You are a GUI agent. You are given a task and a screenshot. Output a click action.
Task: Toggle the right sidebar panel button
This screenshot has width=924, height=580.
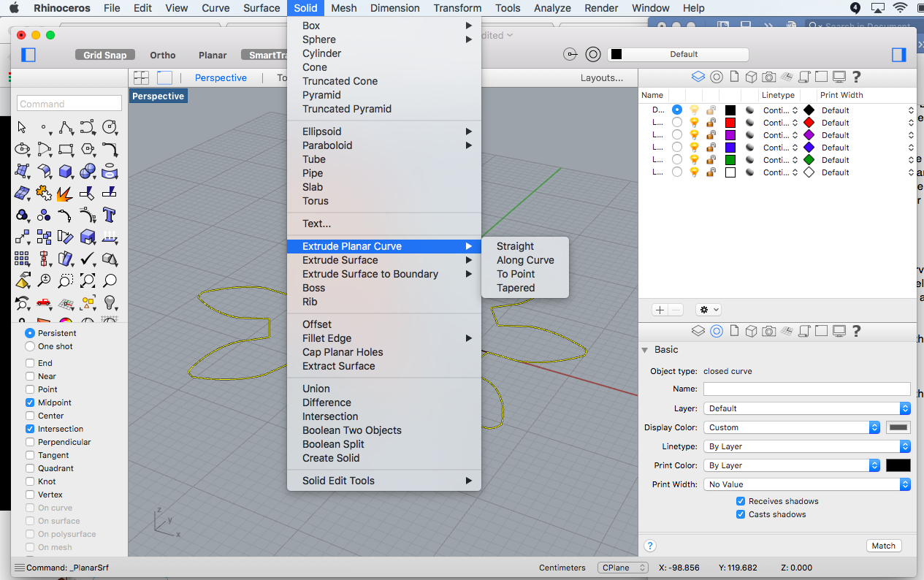coord(899,55)
